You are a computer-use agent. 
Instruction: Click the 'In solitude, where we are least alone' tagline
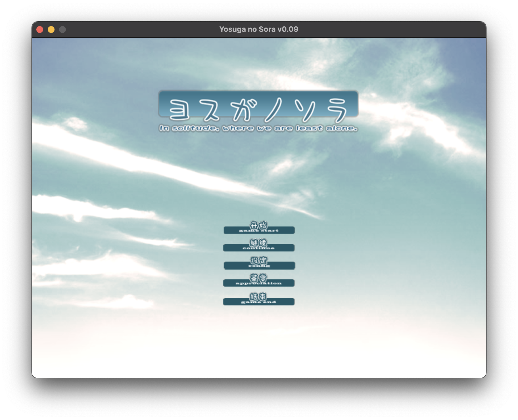point(258,128)
